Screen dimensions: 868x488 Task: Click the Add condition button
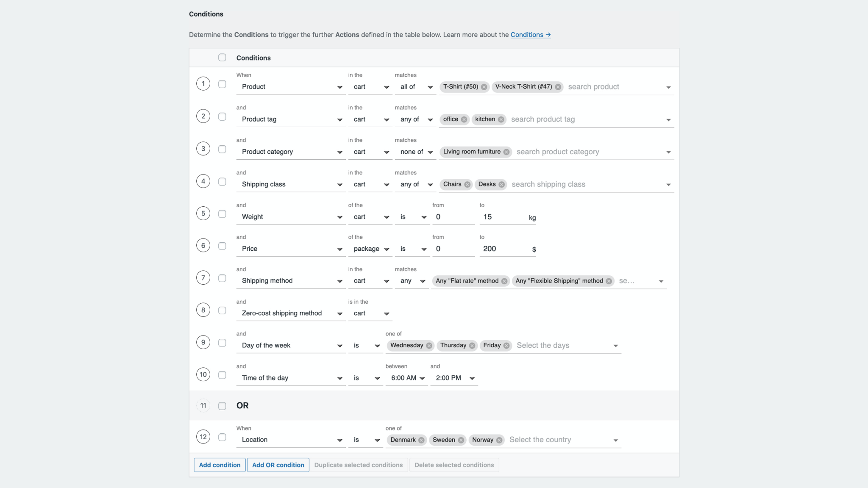(x=220, y=465)
